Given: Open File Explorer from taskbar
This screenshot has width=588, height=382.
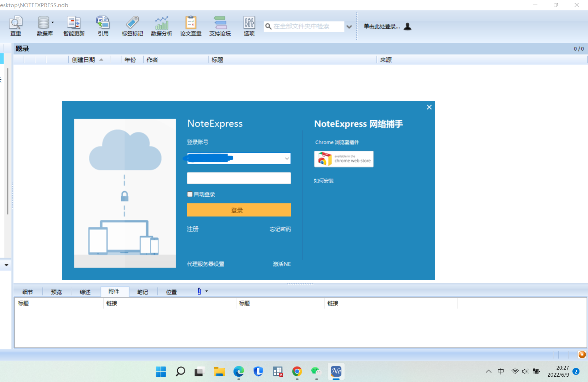Looking at the screenshot, I should 219,371.
